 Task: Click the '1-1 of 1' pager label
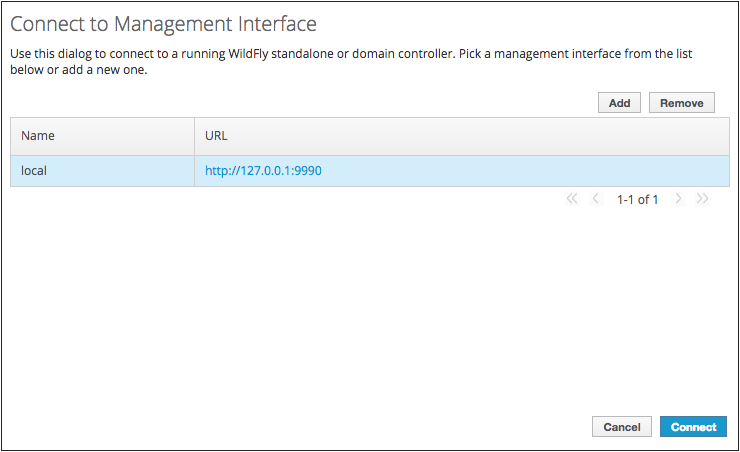(637, 200)
